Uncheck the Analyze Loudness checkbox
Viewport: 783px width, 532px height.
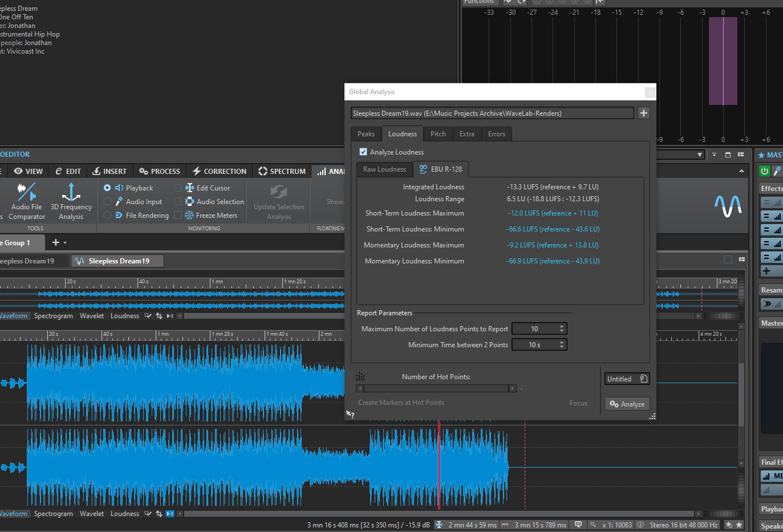363,152
